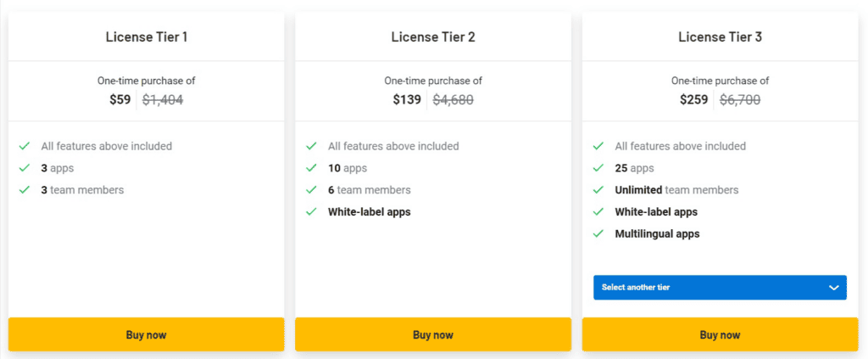Click checkmark next to 'Unlimited team members'

pyautogui.click(x=598, y=190)
